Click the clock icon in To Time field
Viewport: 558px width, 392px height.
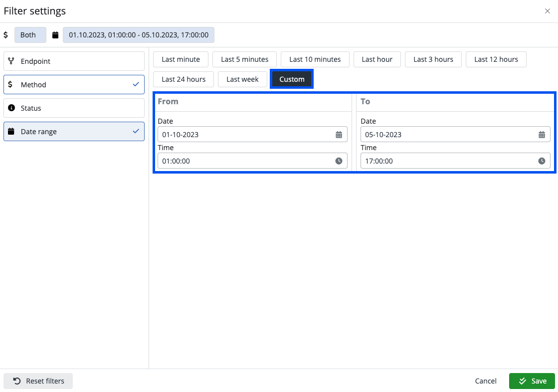point(542,161)
